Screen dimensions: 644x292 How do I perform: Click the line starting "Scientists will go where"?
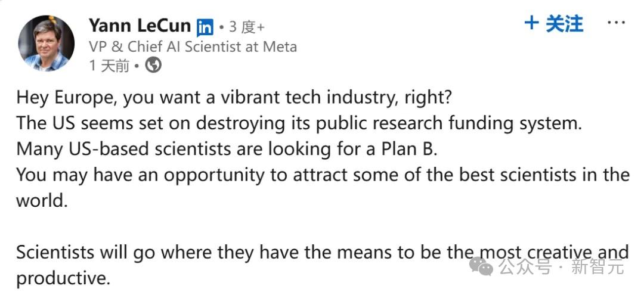[x=239, y=251]
